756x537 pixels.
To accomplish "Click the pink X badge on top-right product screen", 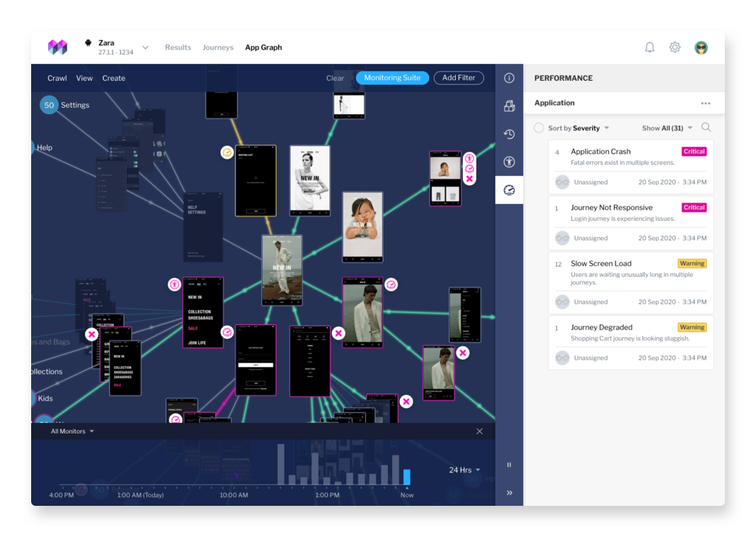I will (469, 179).
